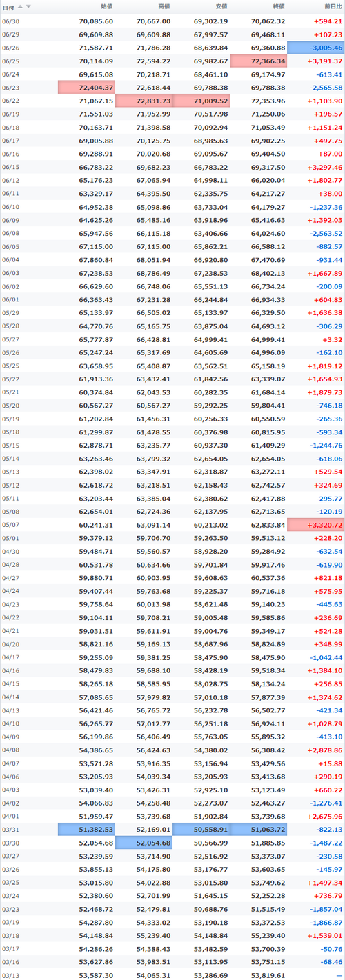Select the change value +1,497.34

324,883
